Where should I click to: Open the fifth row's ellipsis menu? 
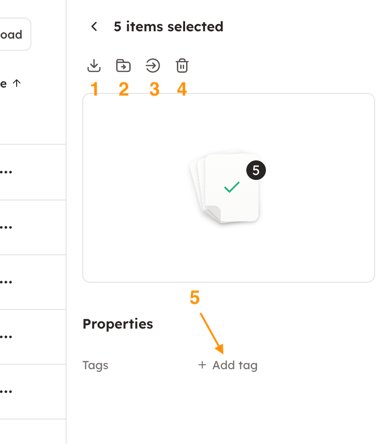(x=6, y=391)
